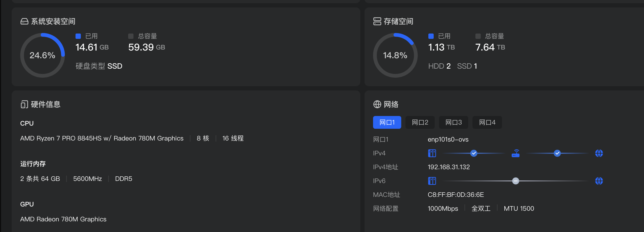Click the system install space disk icon
This screenshot has height=232, width=644.
(24, 21)
